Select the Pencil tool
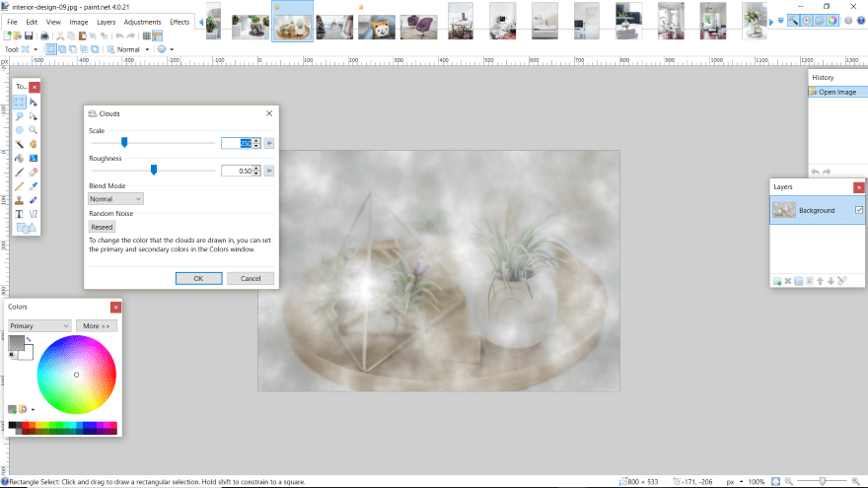868x488 pixels. point(20,186)
